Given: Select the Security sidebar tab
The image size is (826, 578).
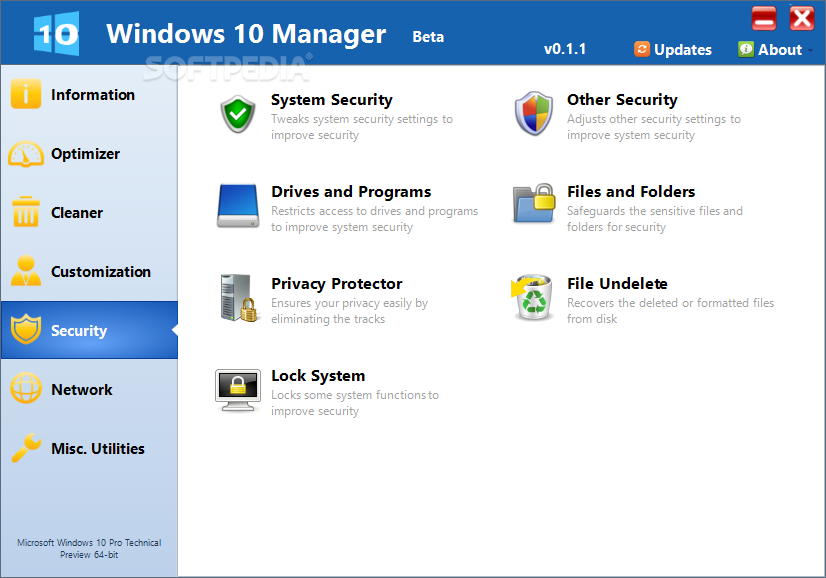Looking at the screenshot, I should tap(78, 331).
